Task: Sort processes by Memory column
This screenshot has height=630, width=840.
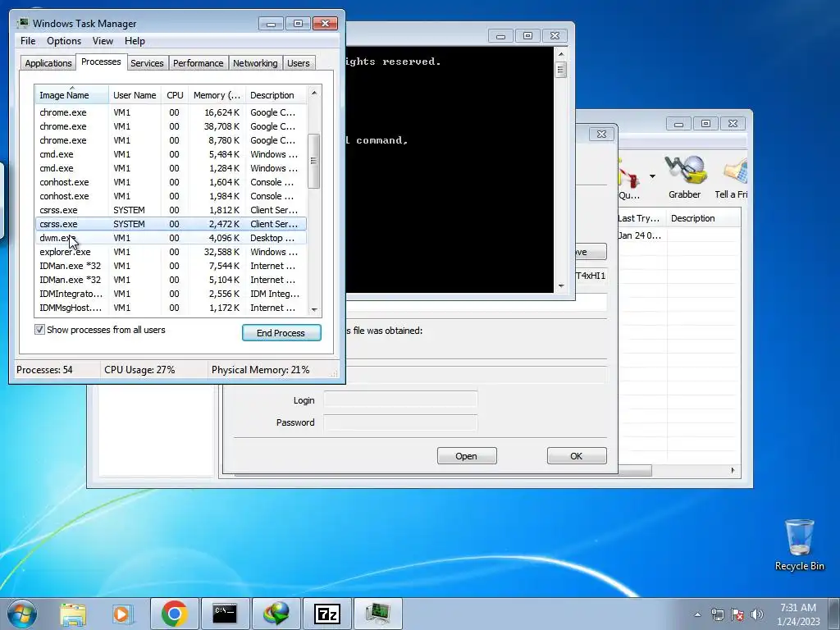Action: [x=217, y=95]
